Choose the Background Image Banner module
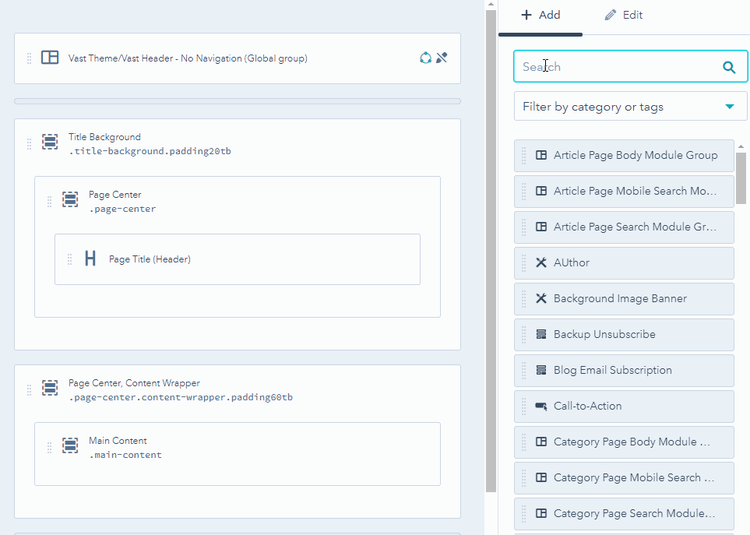This screenshot has width=750, height=535. [620, 298]
